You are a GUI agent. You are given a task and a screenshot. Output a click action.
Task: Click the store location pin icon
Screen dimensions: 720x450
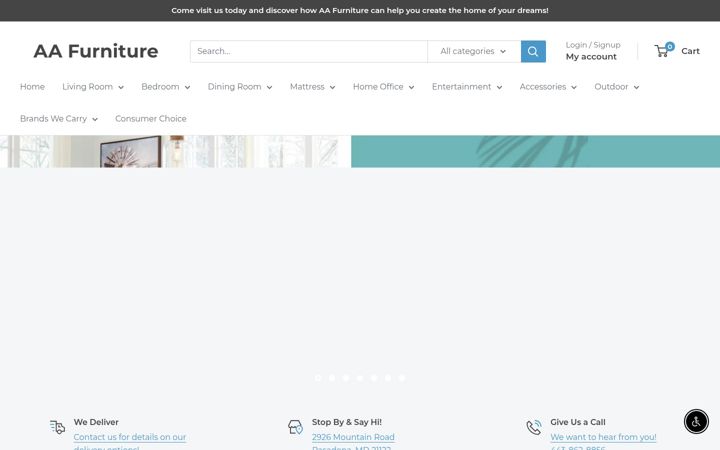pyautogui.click(x=295, y=427)
